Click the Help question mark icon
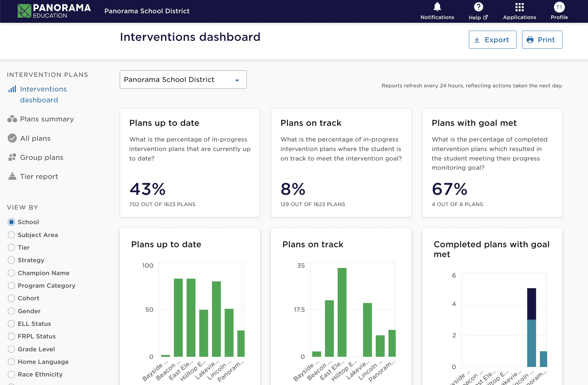 [x=478, y=7]
